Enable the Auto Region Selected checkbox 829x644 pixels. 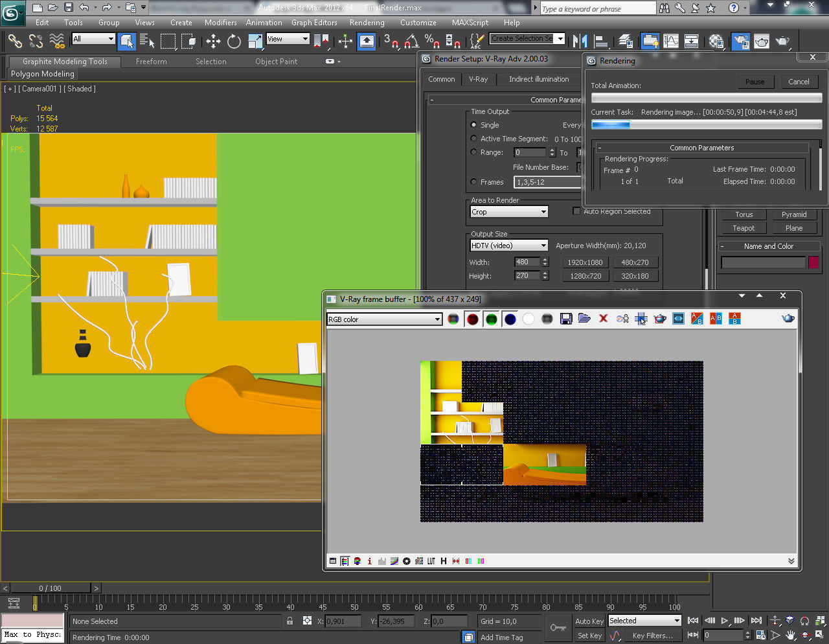(576, 211)
